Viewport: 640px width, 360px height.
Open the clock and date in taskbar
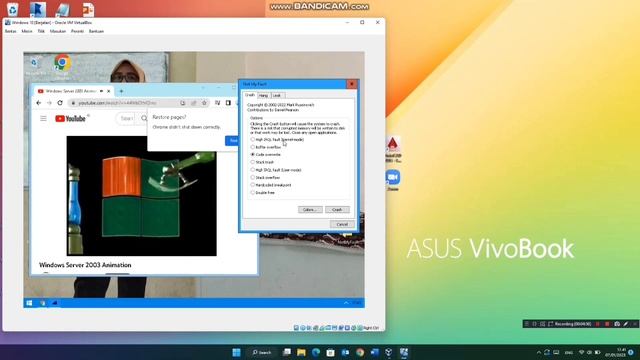(x=616, y=353)
